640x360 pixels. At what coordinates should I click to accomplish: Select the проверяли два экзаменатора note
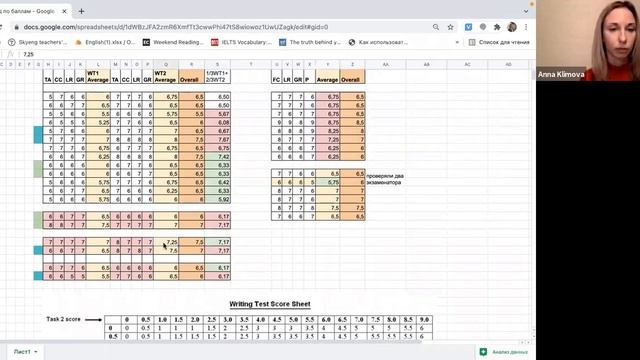(x=385, y=179)
